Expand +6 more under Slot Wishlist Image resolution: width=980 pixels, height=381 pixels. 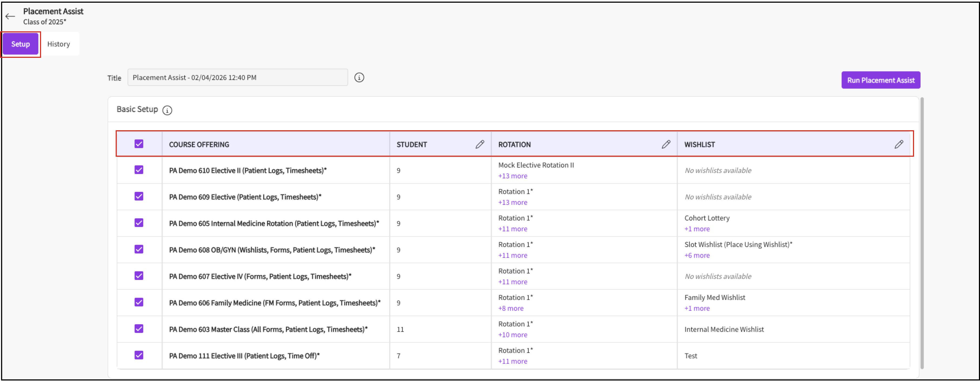point(696,256)
